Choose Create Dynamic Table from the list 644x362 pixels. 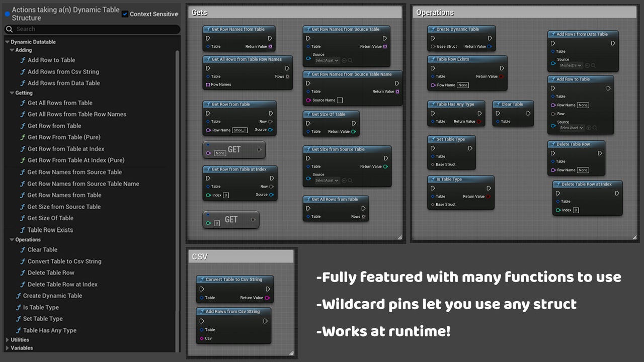tap(52, 296)
